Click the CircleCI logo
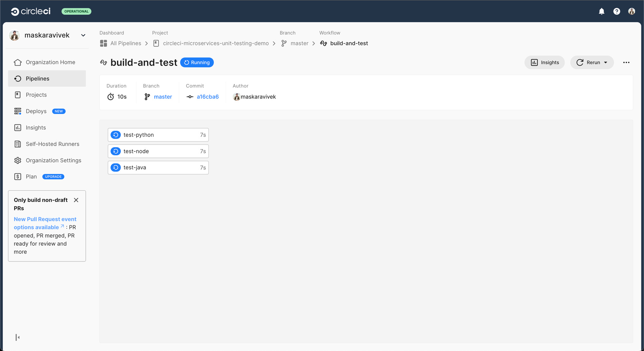The width and height of the screenshot is (644, 351). [x=31, y=12]
